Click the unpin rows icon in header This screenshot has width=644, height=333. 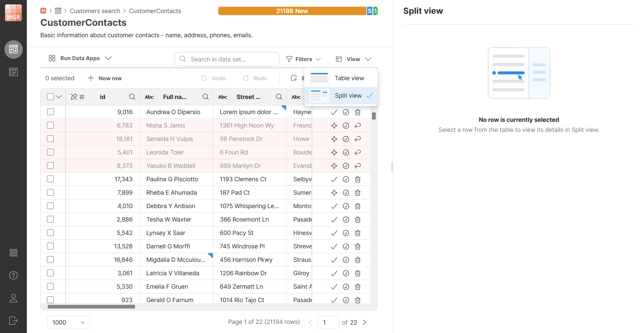tap(74, 97)
